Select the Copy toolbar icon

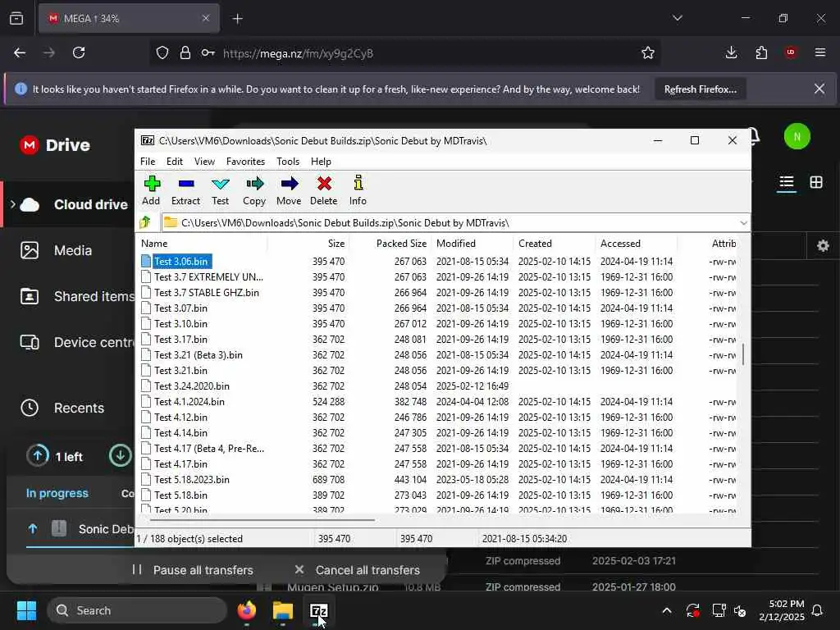pos(254,190)
